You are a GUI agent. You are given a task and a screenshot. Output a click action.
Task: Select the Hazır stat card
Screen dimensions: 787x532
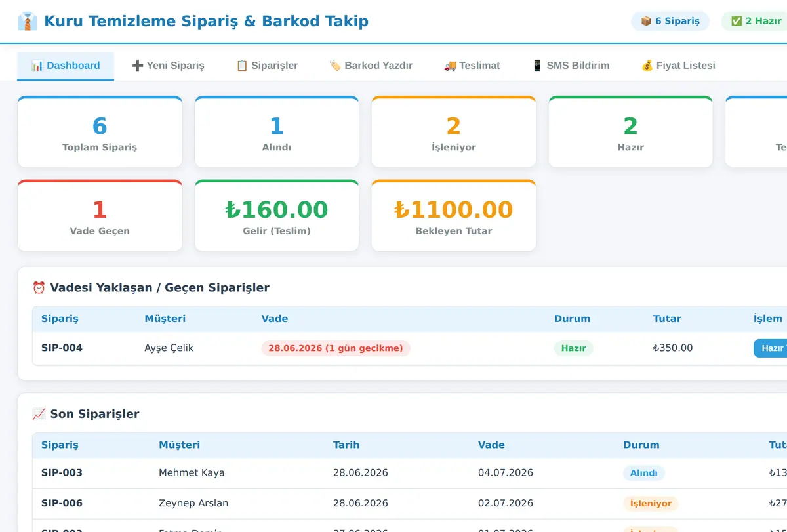[x=630, y=132]
